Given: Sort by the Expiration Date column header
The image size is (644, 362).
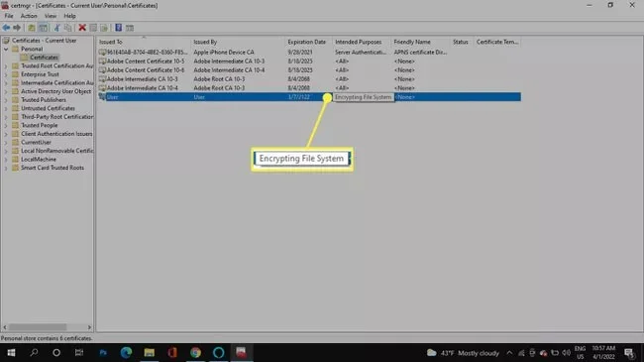Looking at the screenshot, I should pyautogui.click(x=308, y=42).
